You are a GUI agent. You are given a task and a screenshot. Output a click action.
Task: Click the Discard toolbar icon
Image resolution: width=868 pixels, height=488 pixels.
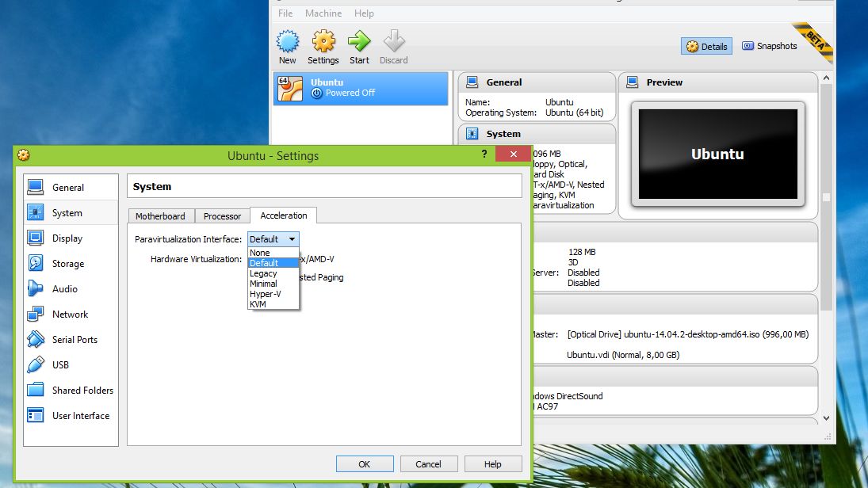pyautogui.click(x=394, y=41)
